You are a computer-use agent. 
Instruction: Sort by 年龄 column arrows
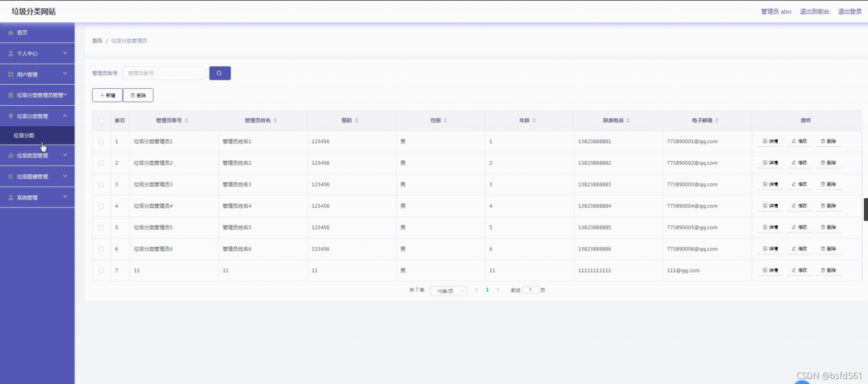[534, 120]
